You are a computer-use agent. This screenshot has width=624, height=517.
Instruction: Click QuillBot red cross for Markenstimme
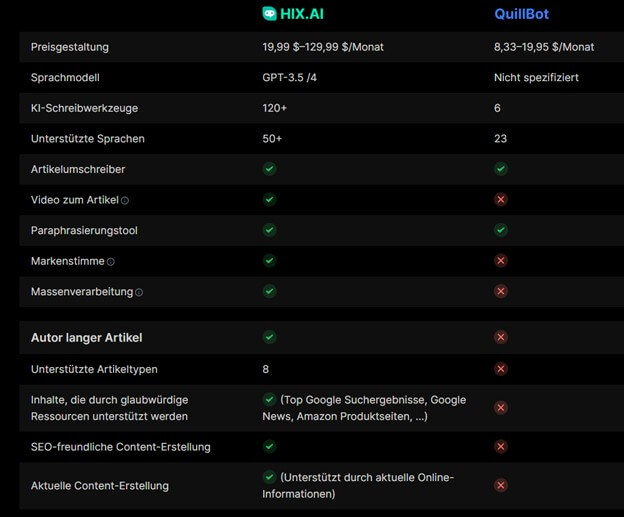coord(501,261)
